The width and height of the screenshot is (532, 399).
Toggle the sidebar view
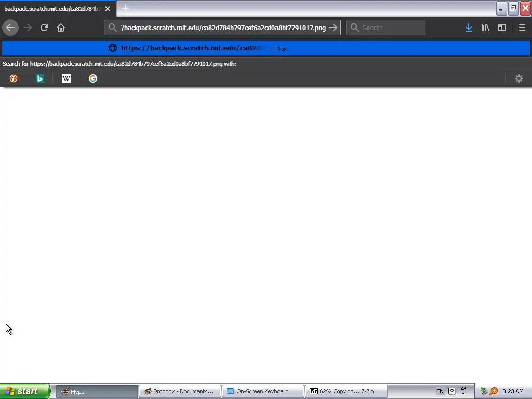click(x=502, y=28)
